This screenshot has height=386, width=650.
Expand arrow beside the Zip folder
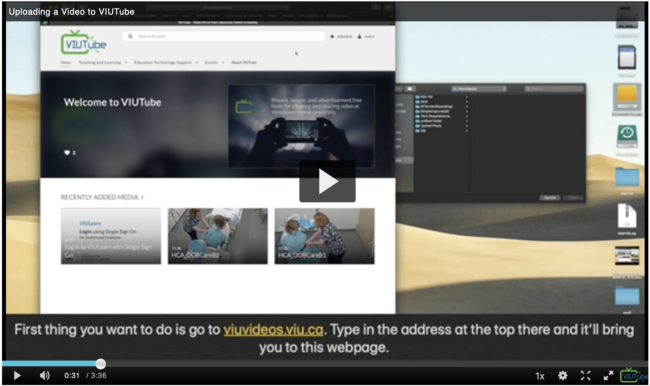467,131
